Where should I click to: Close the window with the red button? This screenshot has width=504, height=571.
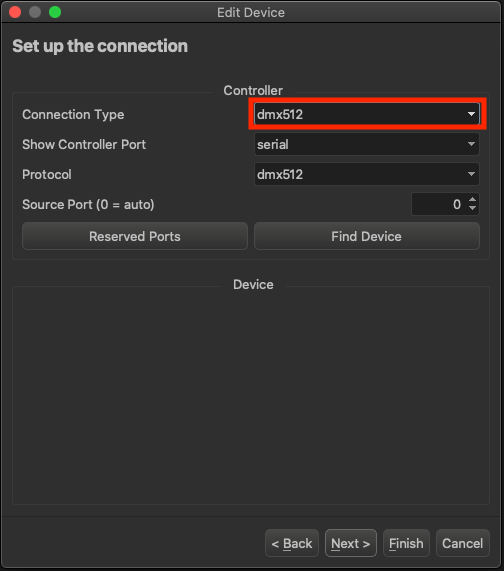15,12
